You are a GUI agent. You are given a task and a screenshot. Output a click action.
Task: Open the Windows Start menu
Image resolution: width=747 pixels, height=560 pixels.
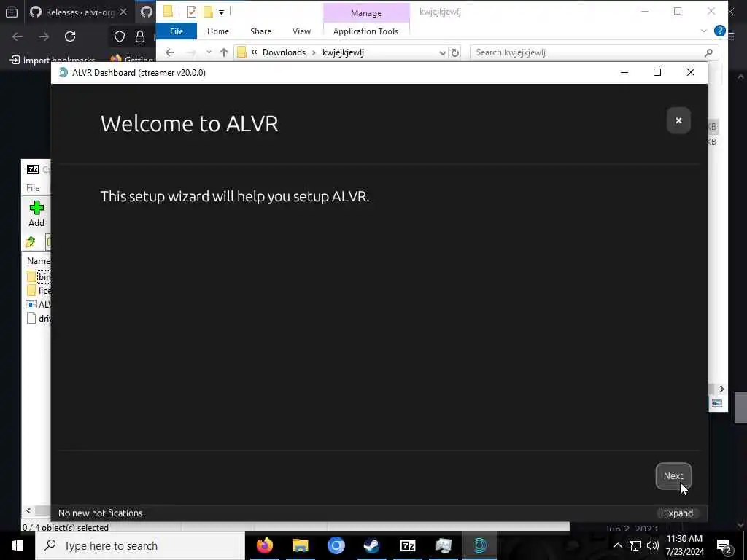(18, 545)
